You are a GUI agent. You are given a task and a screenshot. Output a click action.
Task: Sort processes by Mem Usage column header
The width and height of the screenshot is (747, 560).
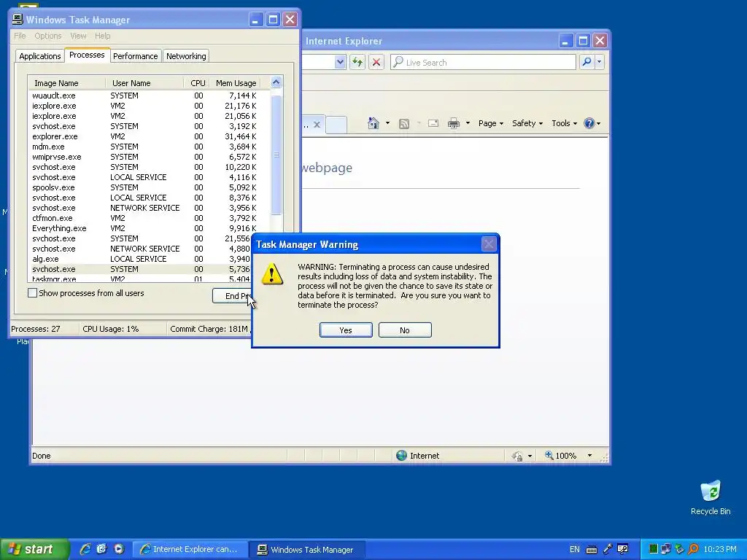[236, 83]
